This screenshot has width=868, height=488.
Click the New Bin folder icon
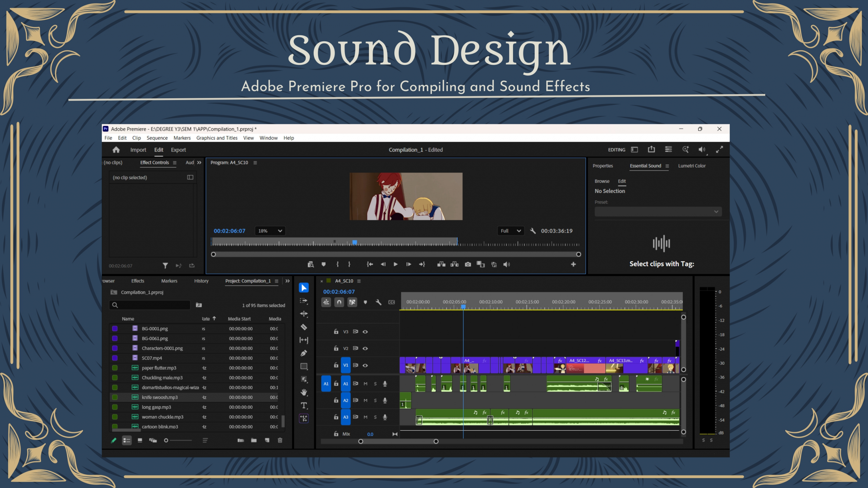click(x=254, y=440)
